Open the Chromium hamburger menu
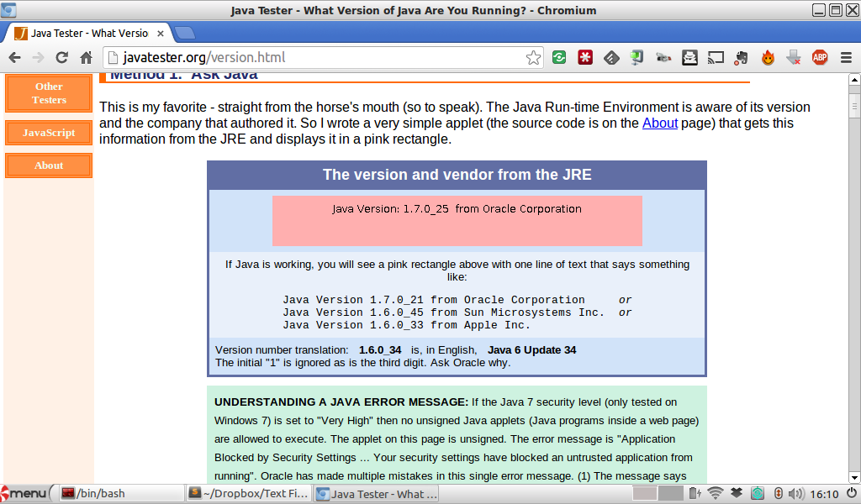The width and height of the screenshot is (861, 504). click(846, 58)
